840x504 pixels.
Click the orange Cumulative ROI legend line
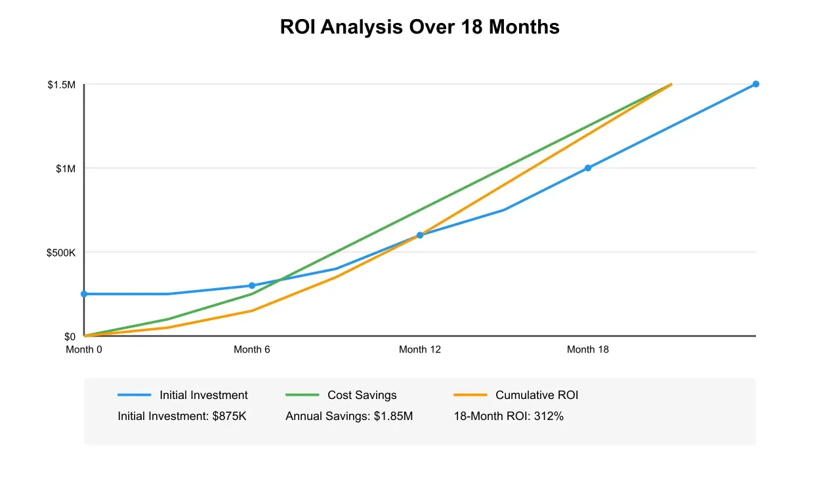tap(472, 394)
